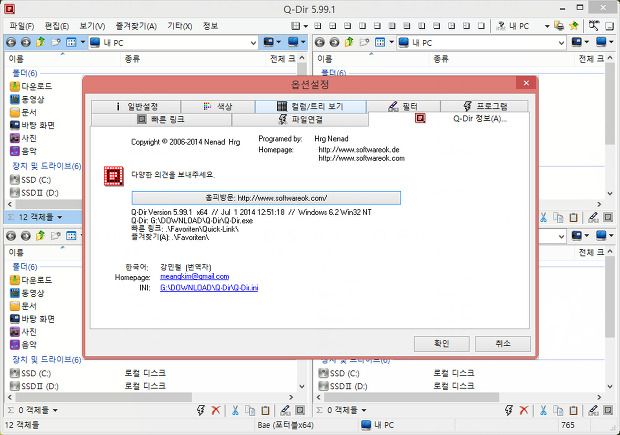Viewport: 620px width, 435px height.
Task: Open the meangkim@gmail.com link
Action: 195,276
